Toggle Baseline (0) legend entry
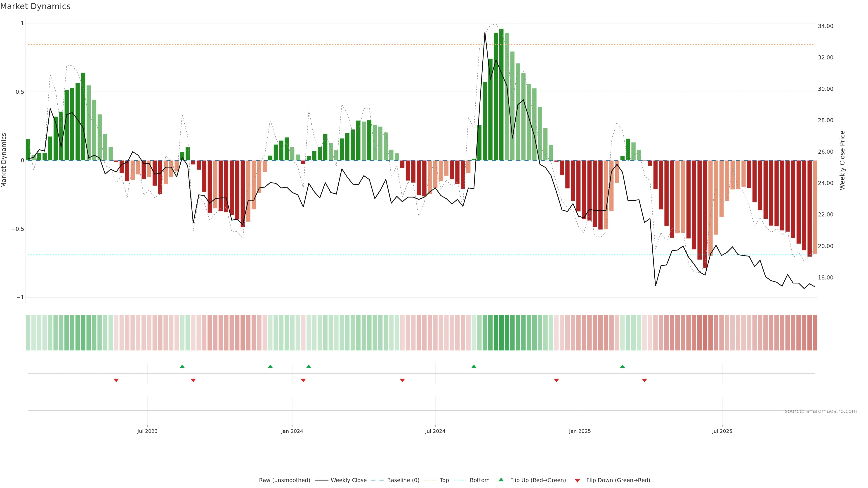 [x=403, y=480]
